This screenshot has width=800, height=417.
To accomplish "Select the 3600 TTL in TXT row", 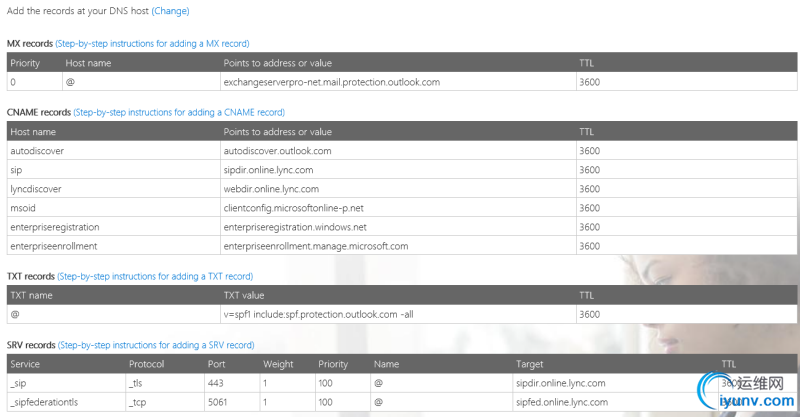I will coord(590,314).
